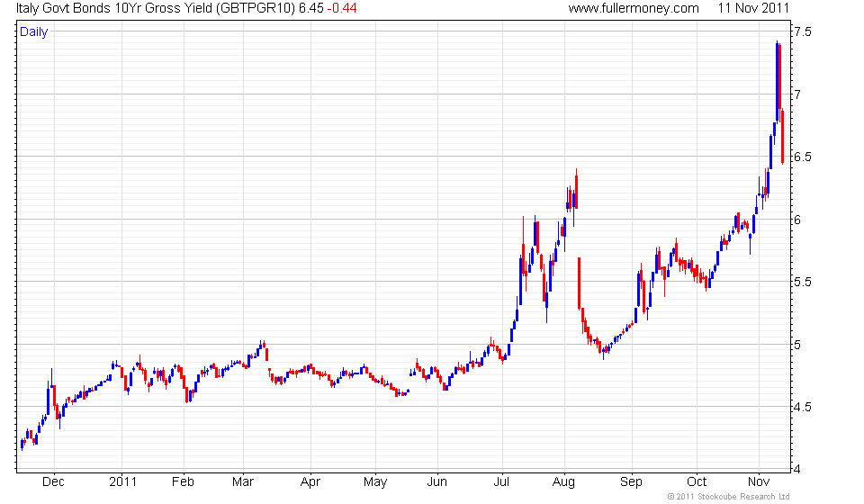Image resolution: width=864 pixels, height=504 pixels.
Task: Click the Aug x-axis label
Action: [x=563, y=482]
